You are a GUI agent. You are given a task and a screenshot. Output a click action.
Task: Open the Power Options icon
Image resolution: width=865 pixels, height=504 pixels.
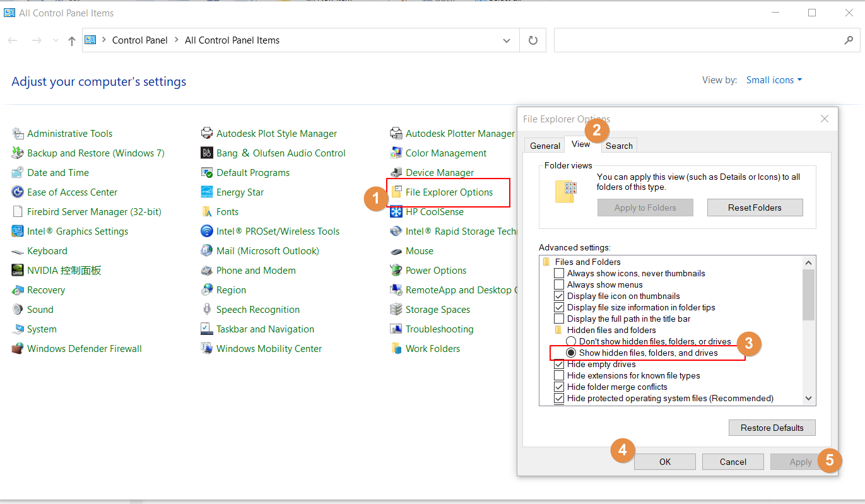396,271
